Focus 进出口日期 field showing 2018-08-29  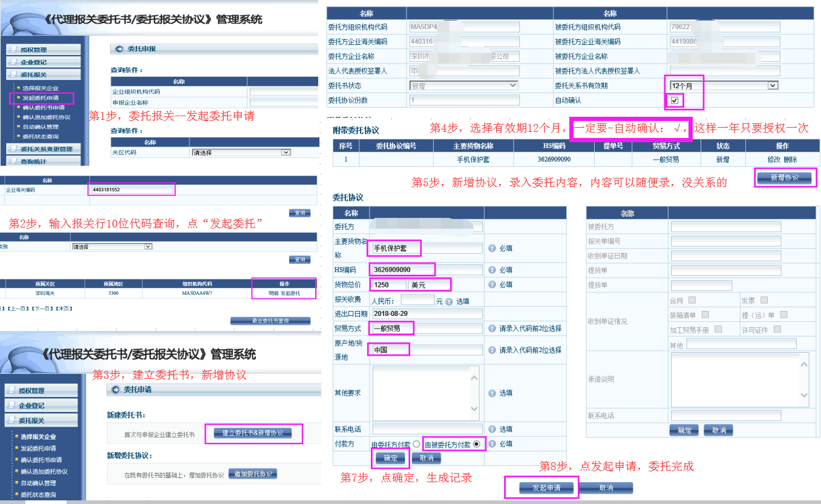[427, 313]
